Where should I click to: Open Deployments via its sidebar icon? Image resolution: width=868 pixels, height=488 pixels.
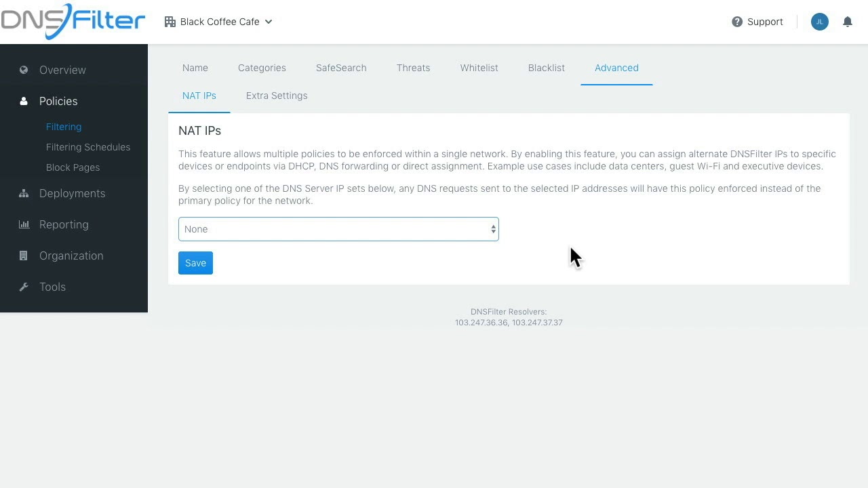tap(24, 193)
